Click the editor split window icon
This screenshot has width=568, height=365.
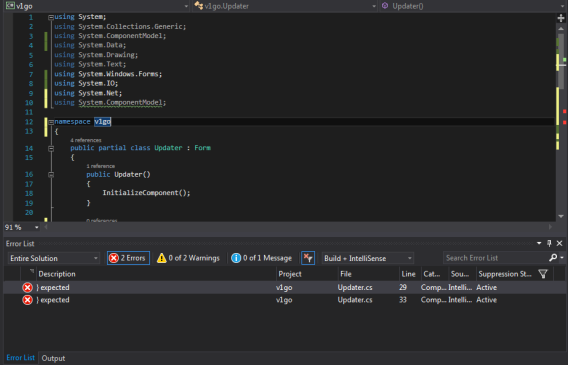(561, 17)
